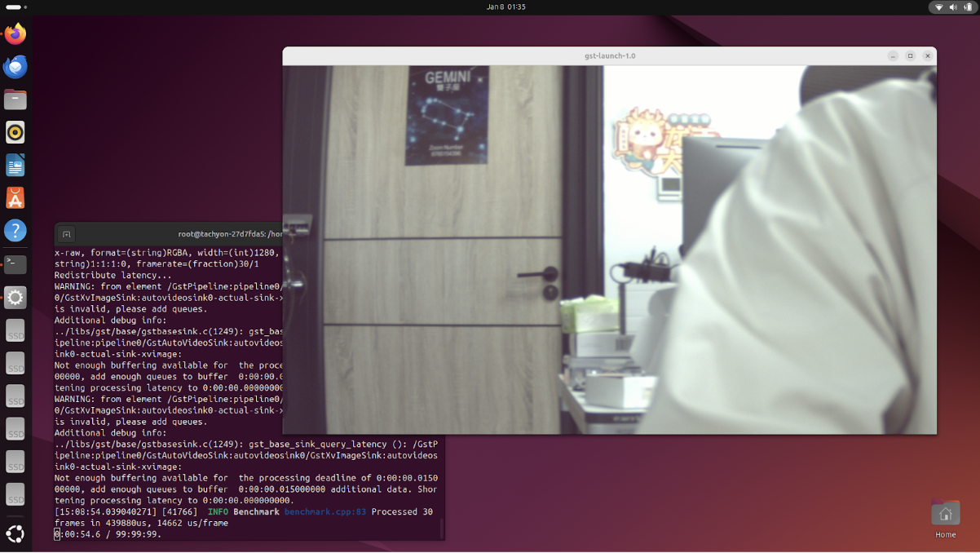Switch to Terminal via dock icon
980x553 pixels.
pyautogui.click(x=15, y=264)
